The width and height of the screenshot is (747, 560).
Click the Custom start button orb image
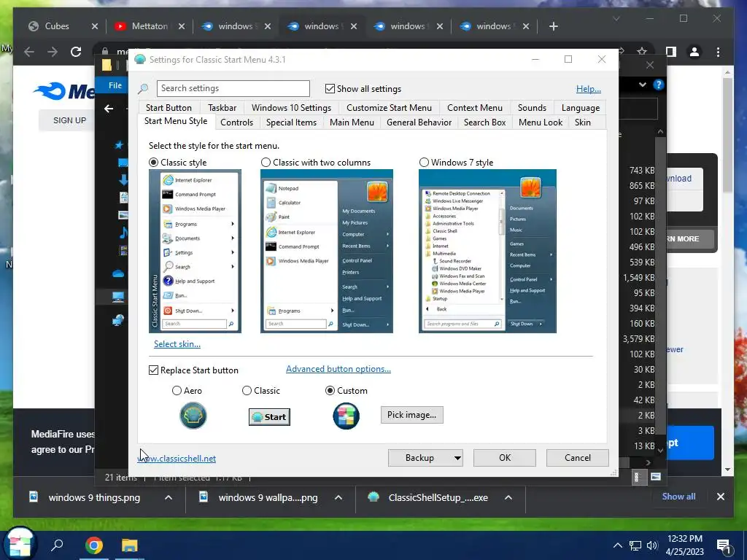click(x=346, y=416)
